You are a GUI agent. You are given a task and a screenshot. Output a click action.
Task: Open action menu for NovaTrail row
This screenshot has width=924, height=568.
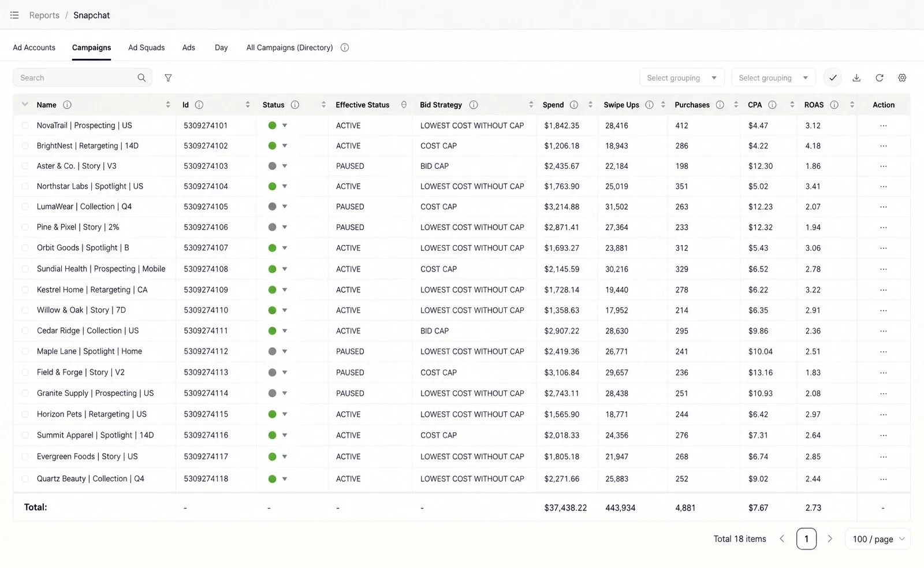click(x=884, y=126)
